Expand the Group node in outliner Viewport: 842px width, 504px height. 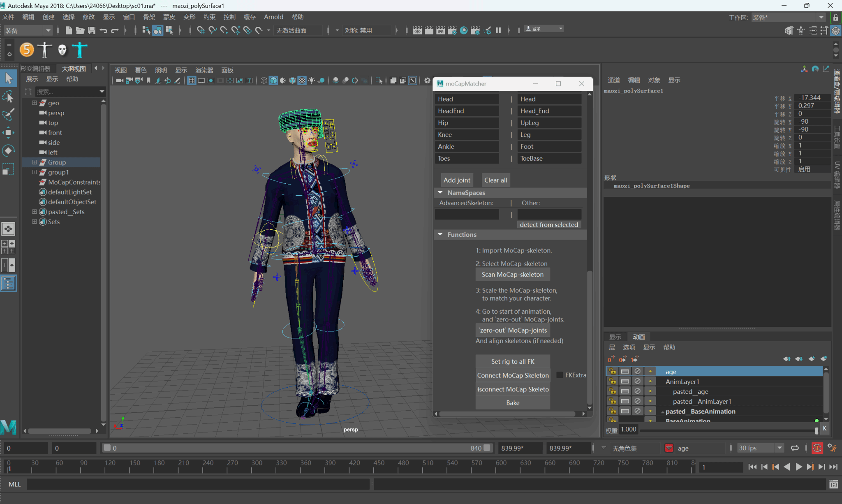pos(35,162)
